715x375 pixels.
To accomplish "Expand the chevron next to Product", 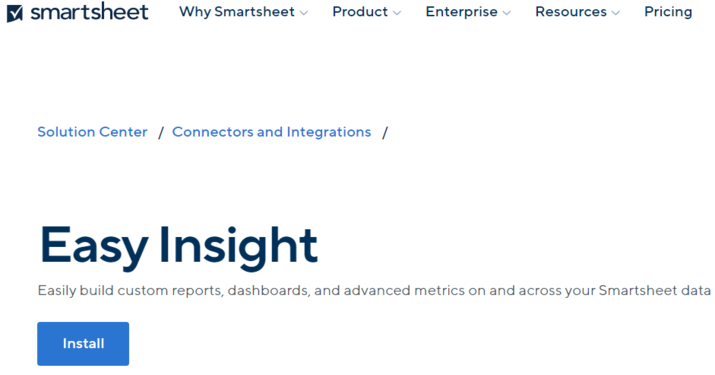I will [397, 13].
